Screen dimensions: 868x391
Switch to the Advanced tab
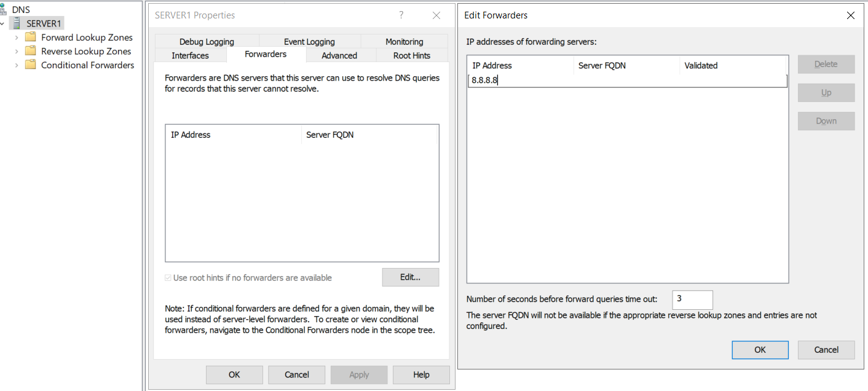[x=339, y=55]
